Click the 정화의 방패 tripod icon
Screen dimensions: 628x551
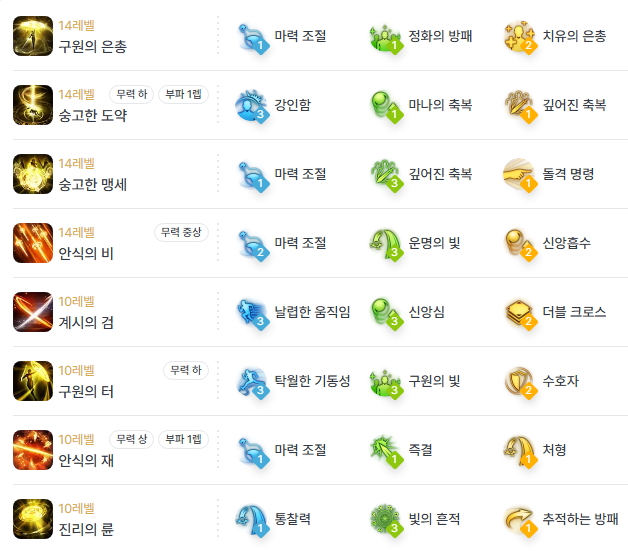(x=385, y=38)
